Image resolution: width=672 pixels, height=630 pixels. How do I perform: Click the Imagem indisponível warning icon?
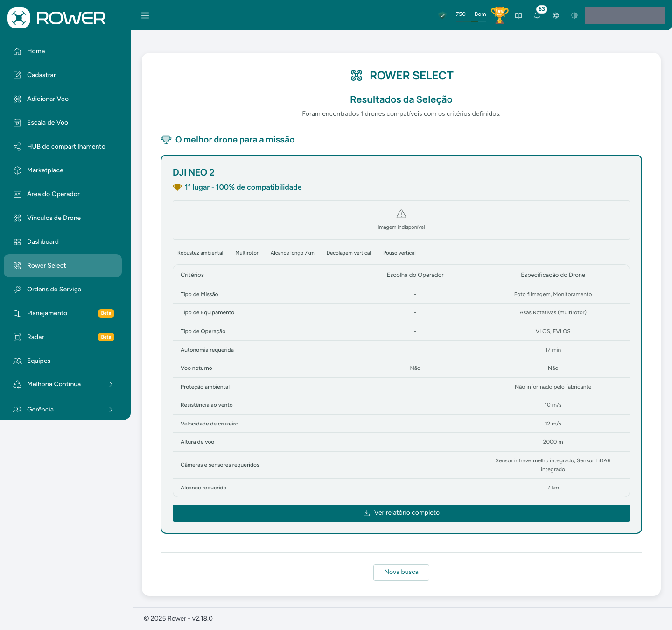tap(401, 214)
